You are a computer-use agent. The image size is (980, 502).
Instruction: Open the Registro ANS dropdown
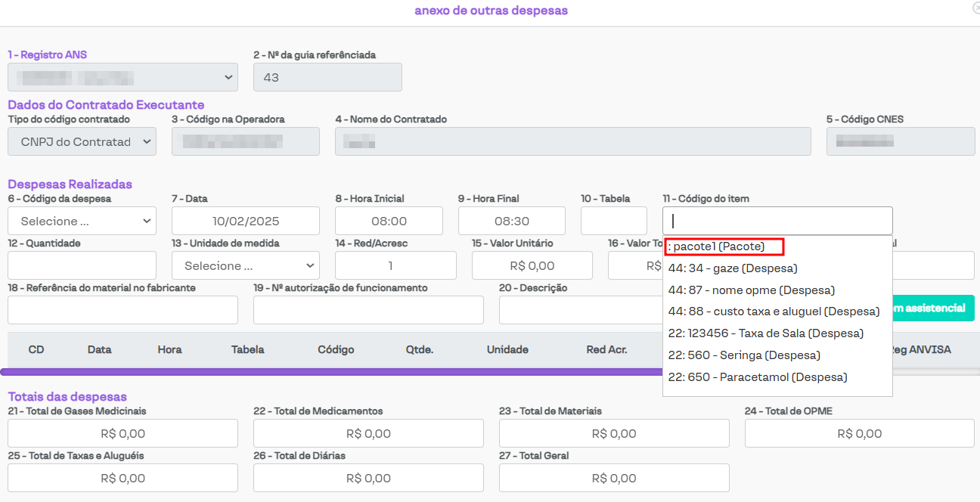[x=122, y=77]
